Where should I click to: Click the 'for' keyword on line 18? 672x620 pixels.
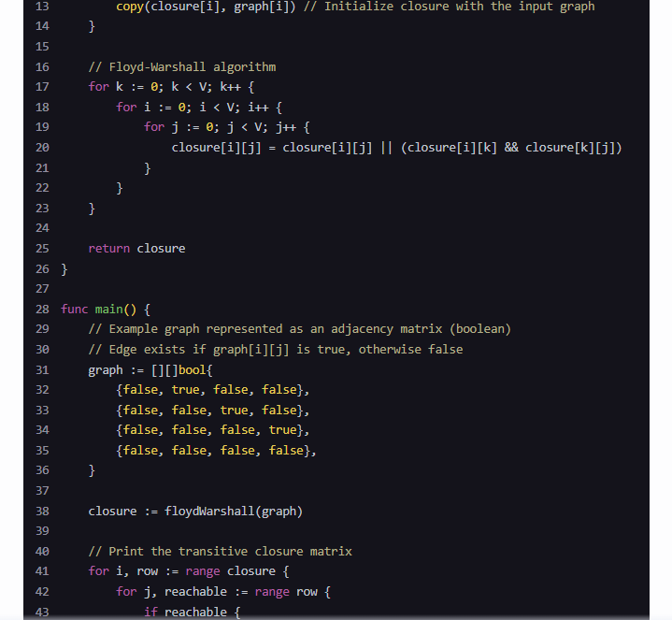(126, 108)
